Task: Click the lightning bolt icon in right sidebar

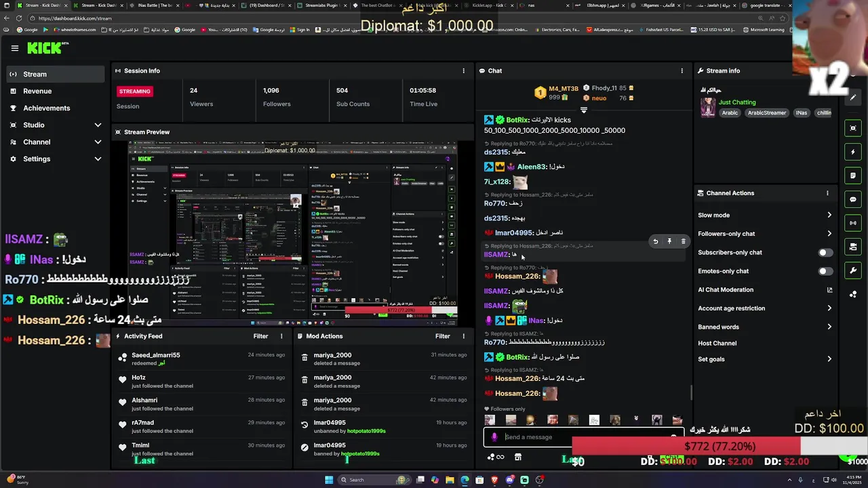Action: (853, 152)
